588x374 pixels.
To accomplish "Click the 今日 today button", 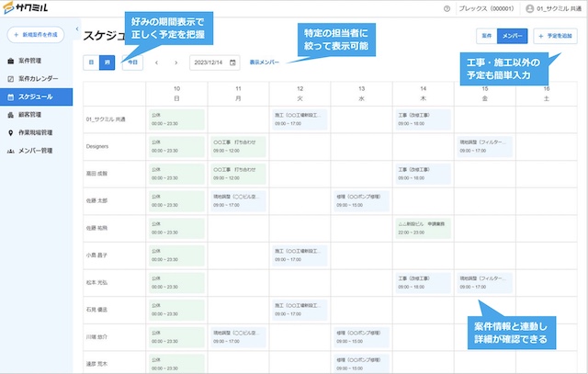I will click(132, 62).
